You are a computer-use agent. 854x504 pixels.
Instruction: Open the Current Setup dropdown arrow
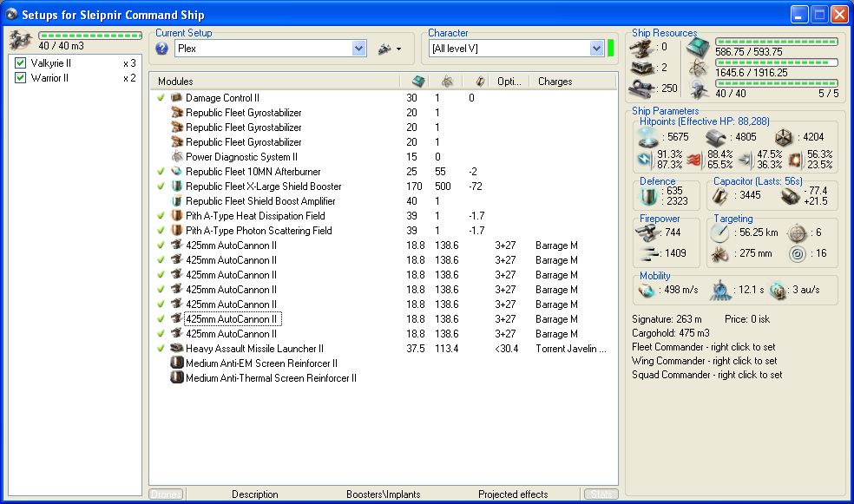coord(358,49)
